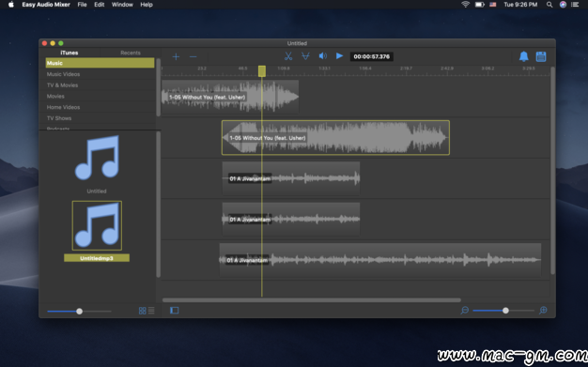Switch library to grid view icon
This screenshot has height=367, width=588.
click(142, 311)
